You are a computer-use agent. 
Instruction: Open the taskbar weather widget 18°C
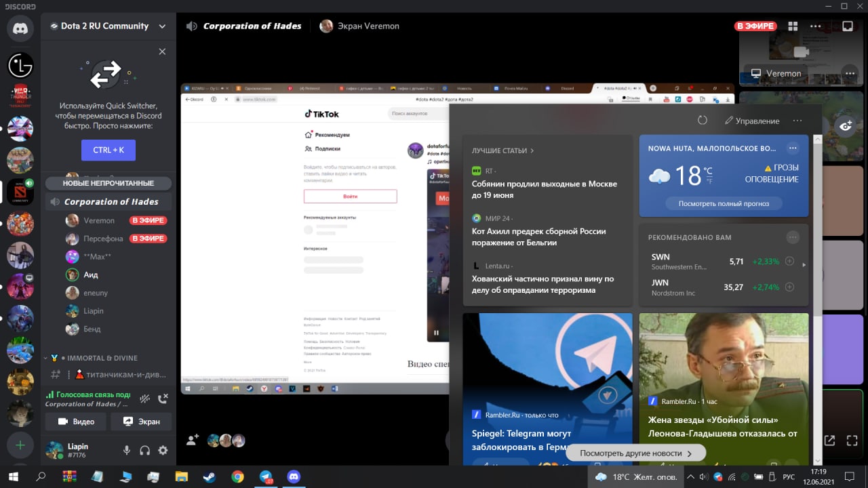635,476
